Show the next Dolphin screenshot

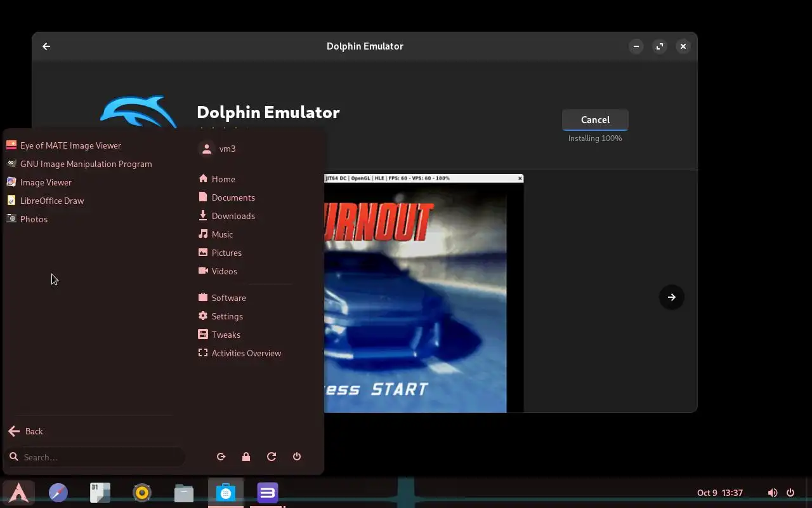(x=672, y=297)
